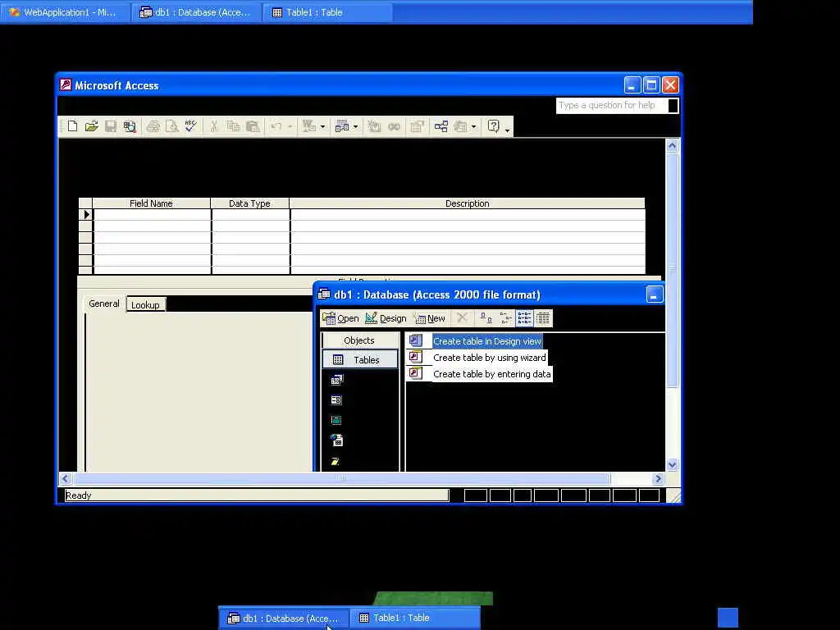This screenshot has width=840, height=630.
Task: Click the Cut scissors icon
Action: (214, 126)
